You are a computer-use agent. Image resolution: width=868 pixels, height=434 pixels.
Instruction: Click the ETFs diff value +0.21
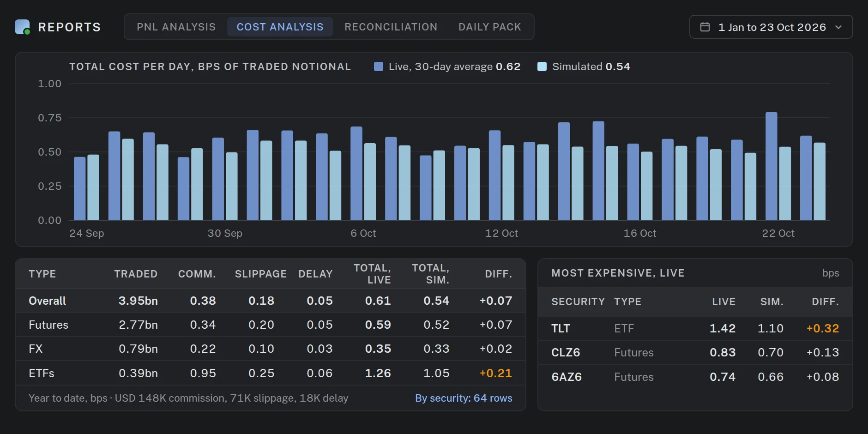[x=496, y=373]
